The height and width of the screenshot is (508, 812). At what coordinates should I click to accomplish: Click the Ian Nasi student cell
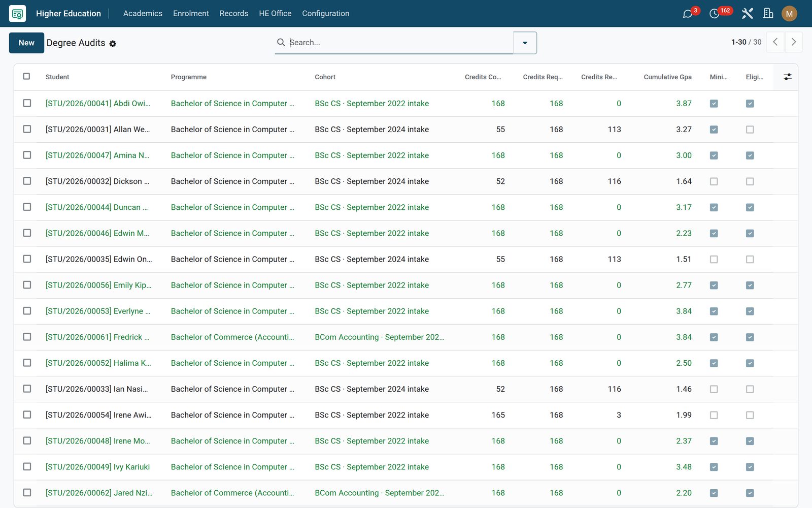96,389
